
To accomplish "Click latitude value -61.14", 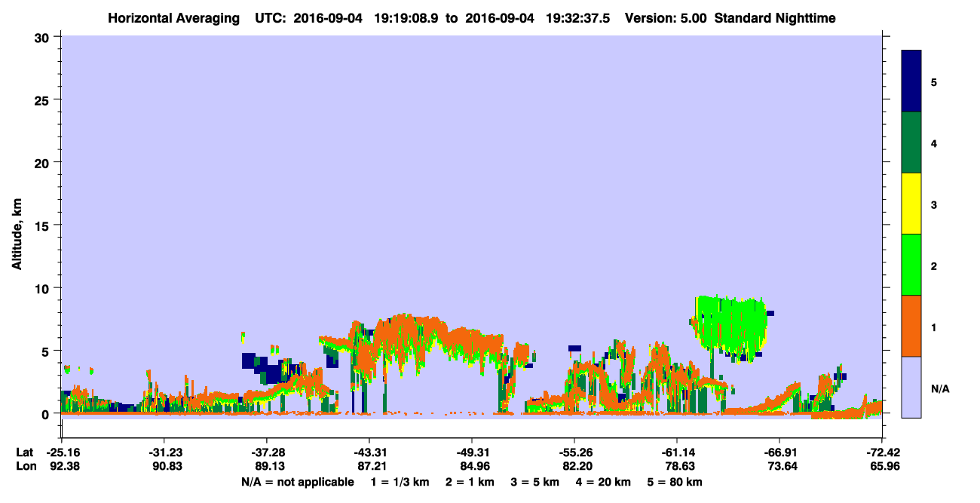I will coord(677,452).
